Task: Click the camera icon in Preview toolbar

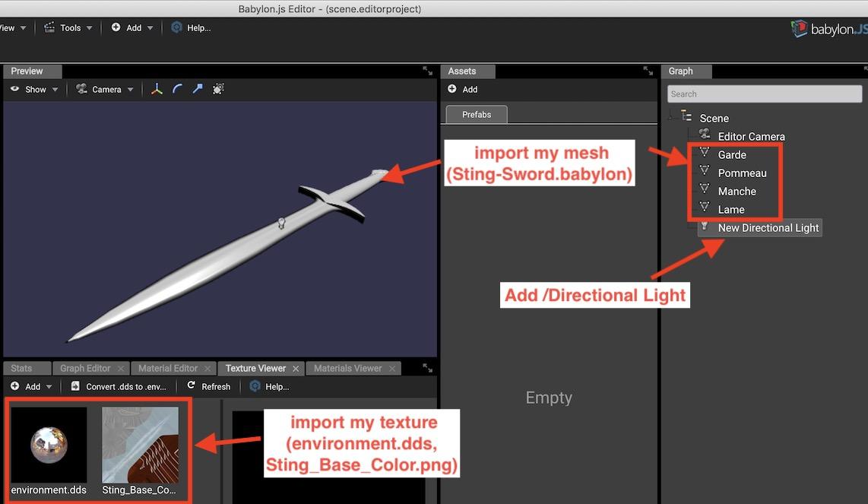Action: pyautogui.click(x=82, y=89)
